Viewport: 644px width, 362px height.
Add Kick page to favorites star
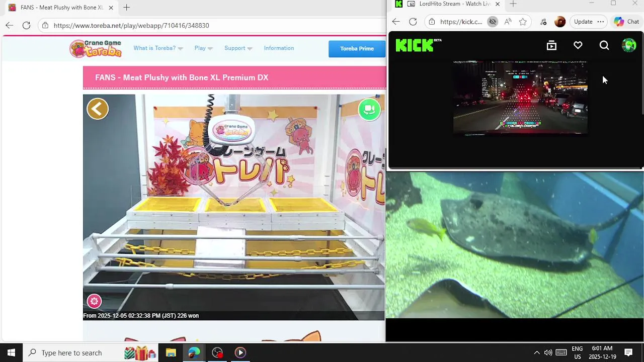pos(523,22)
